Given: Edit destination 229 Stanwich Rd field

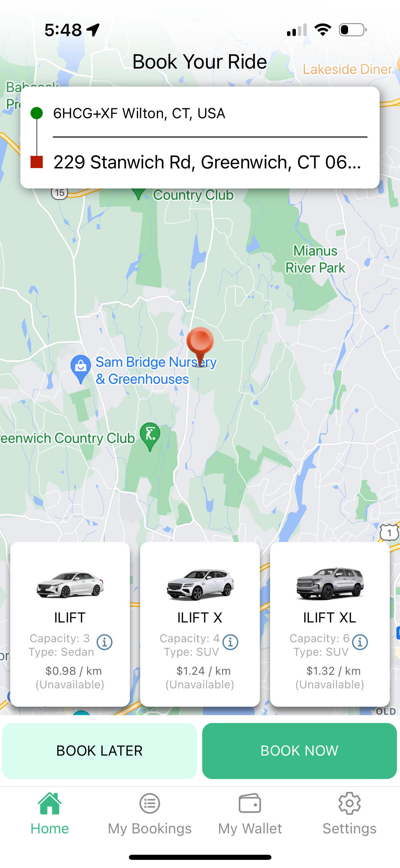Looking at the screenshot, I should point(210,162).
